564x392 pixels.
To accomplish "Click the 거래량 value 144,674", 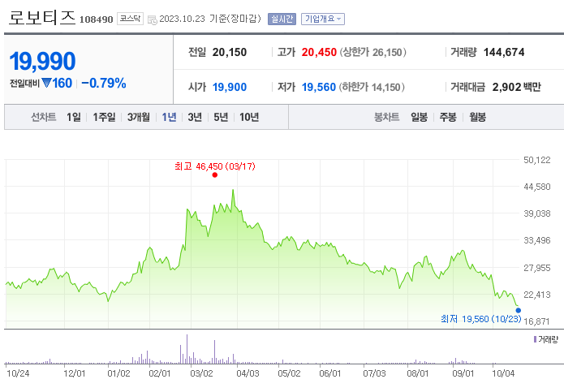I will point(504,52).
